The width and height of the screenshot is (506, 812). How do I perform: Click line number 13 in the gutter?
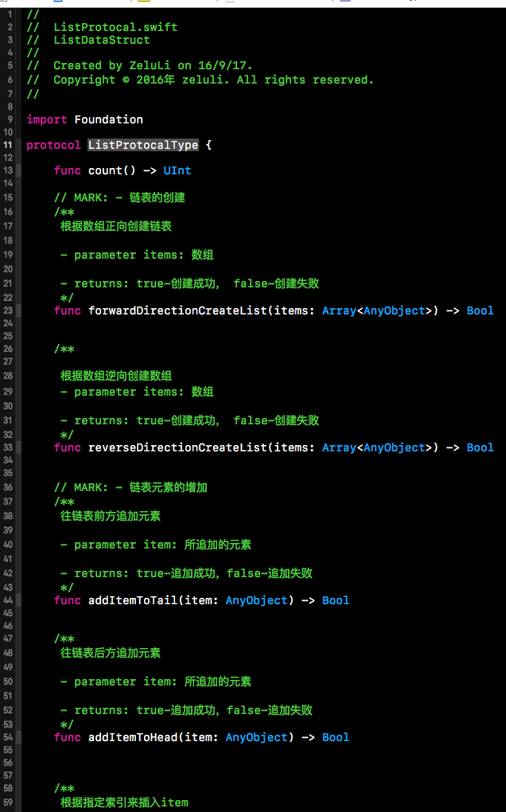tap(8, 170)
